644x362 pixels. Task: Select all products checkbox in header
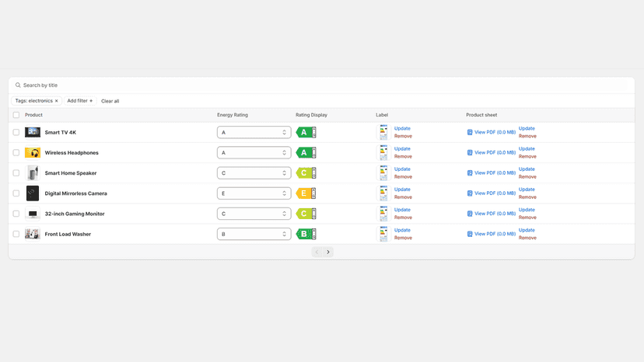tap(16, 115)
